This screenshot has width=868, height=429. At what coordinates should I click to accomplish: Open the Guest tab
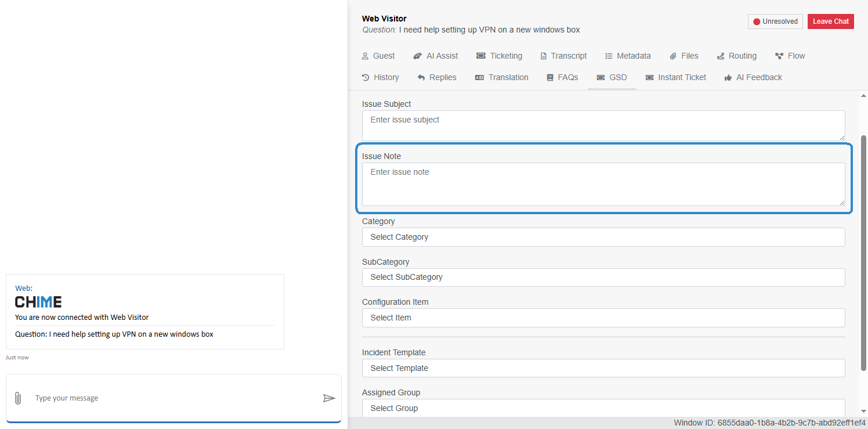point(378,56)
